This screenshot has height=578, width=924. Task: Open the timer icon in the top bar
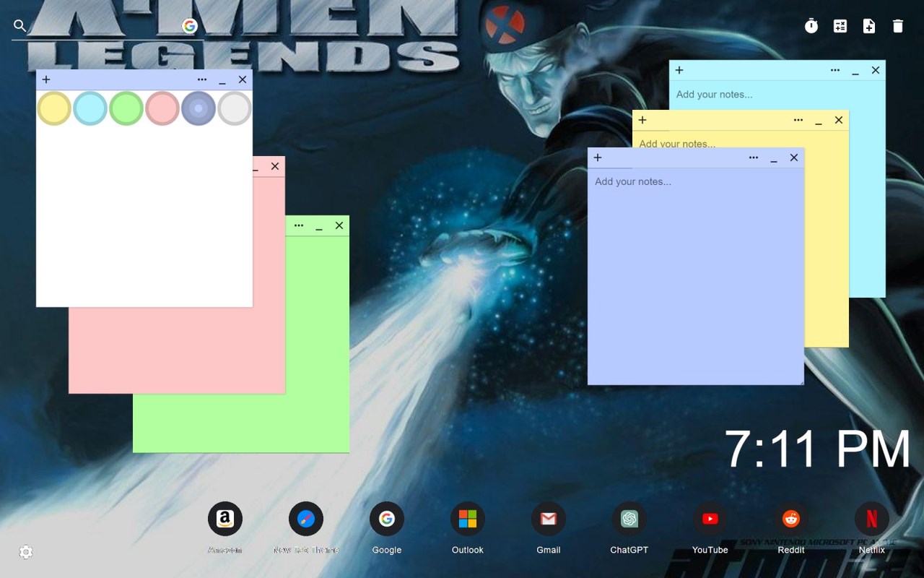click(x=811, y=26)
